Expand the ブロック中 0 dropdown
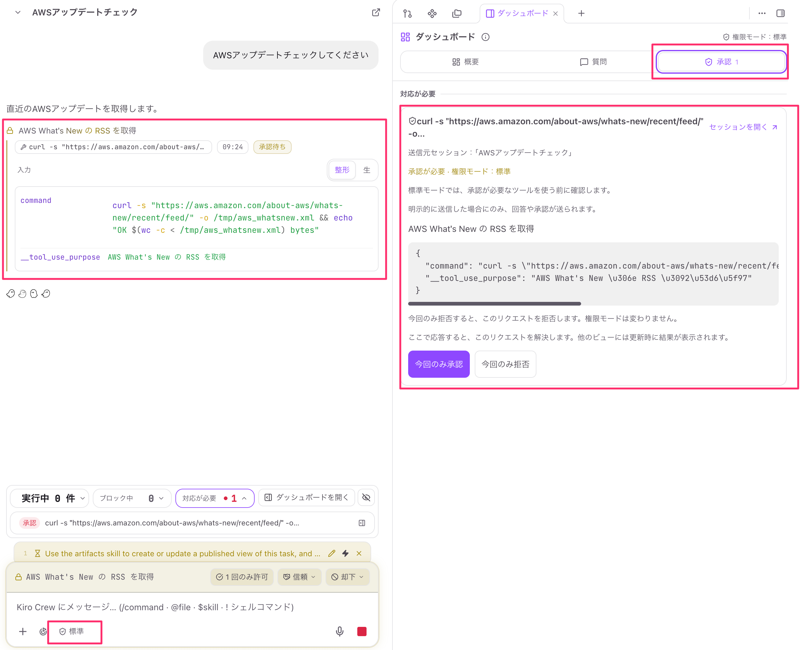 click(132, 498)
